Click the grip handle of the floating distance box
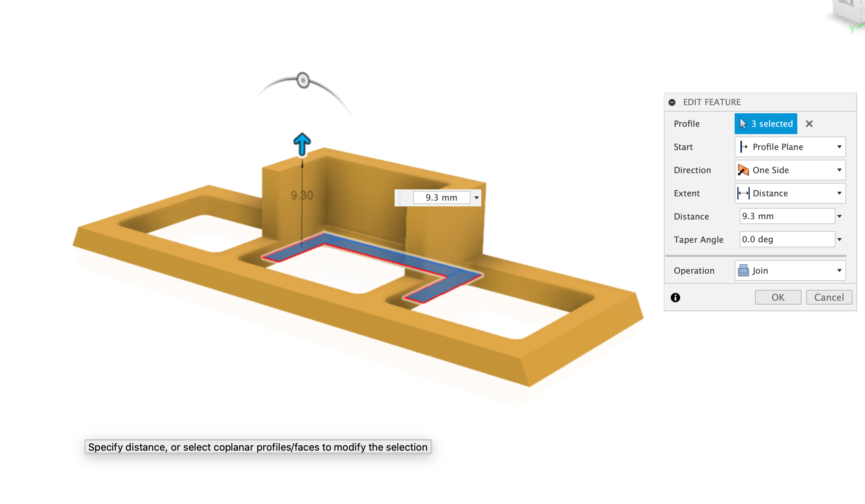 pyautogui.click(x=400, y=198)
